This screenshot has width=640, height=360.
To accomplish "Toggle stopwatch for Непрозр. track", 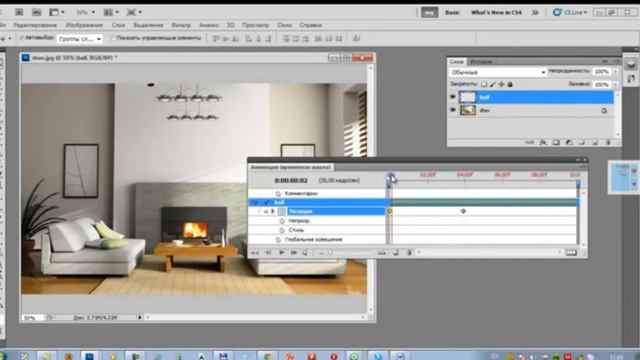I will pyautogui.click(x=282, y=221).
